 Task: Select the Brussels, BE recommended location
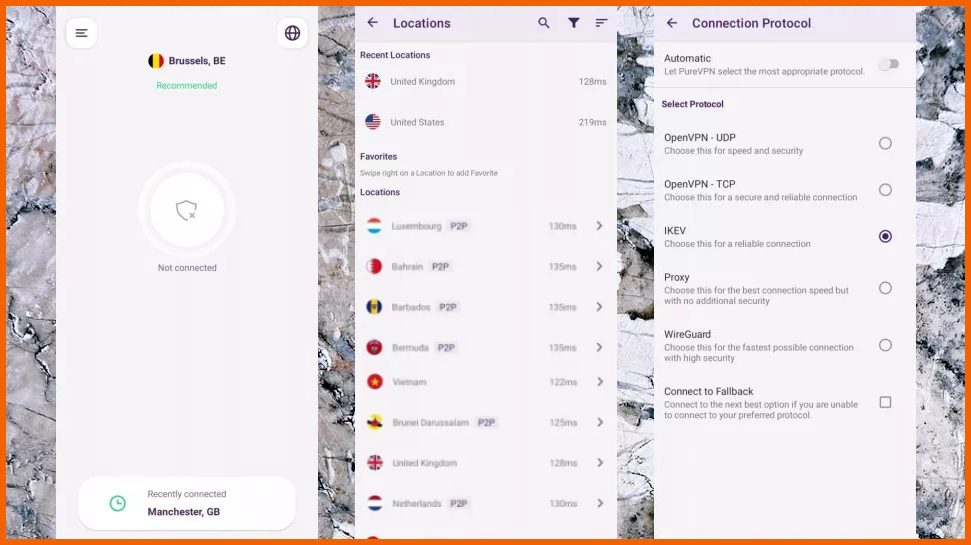186,61
